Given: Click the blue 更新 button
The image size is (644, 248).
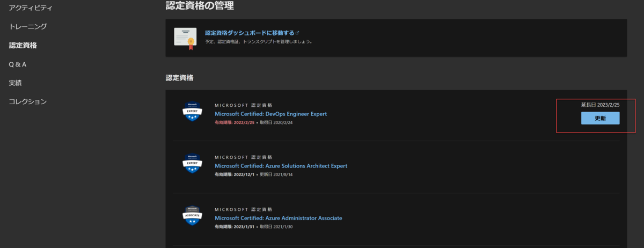Looking at the screenshot, I should coord(600,118).
